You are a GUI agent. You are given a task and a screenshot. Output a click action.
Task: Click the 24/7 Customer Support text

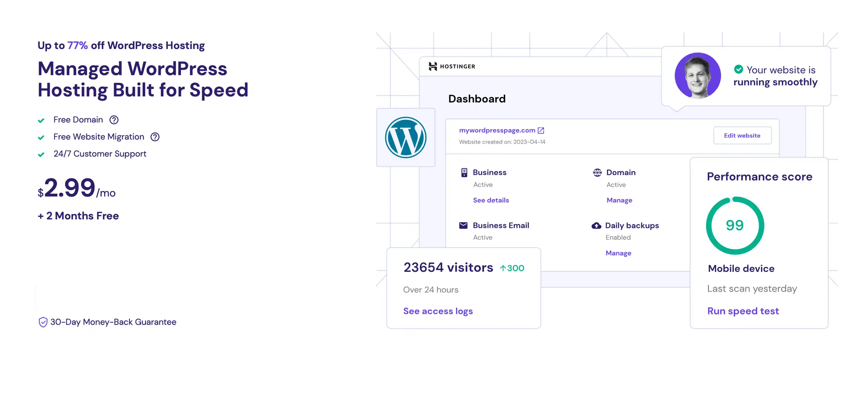100,154
